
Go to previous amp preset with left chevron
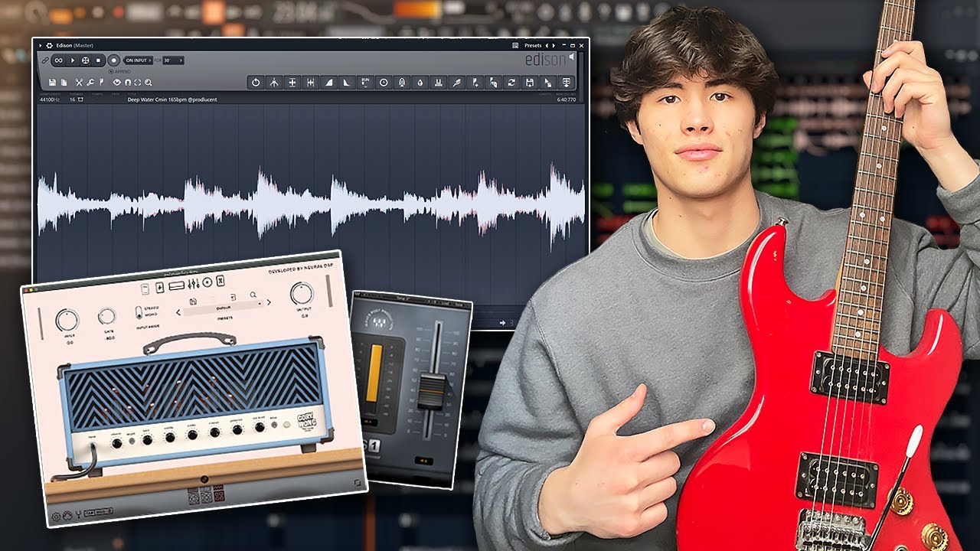(x=178, y=313)
